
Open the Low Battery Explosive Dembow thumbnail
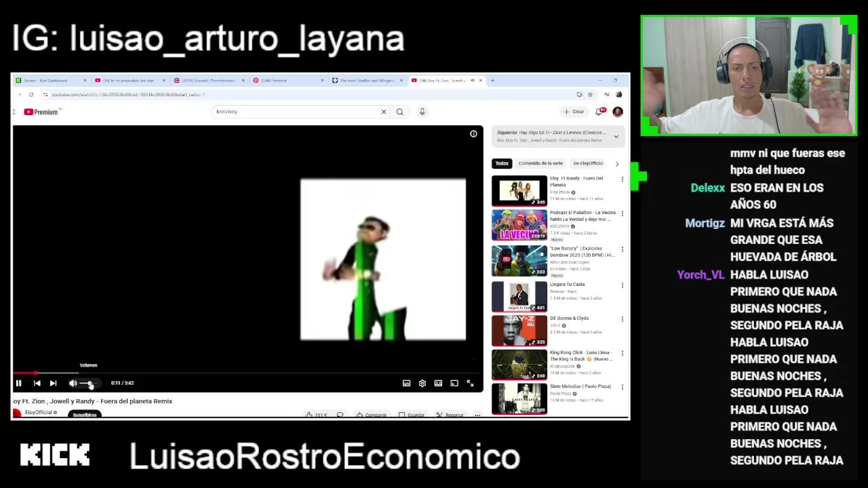pos(519,260)
